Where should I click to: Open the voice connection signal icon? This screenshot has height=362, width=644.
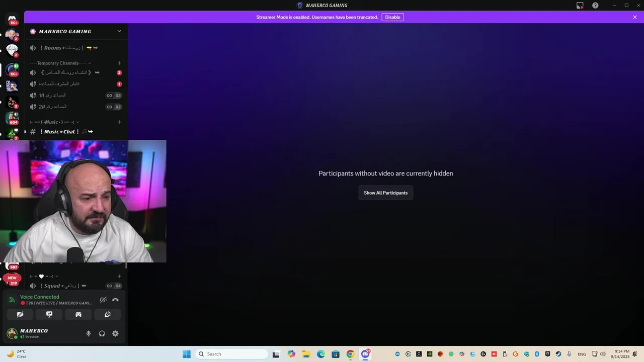pos(12,300)
